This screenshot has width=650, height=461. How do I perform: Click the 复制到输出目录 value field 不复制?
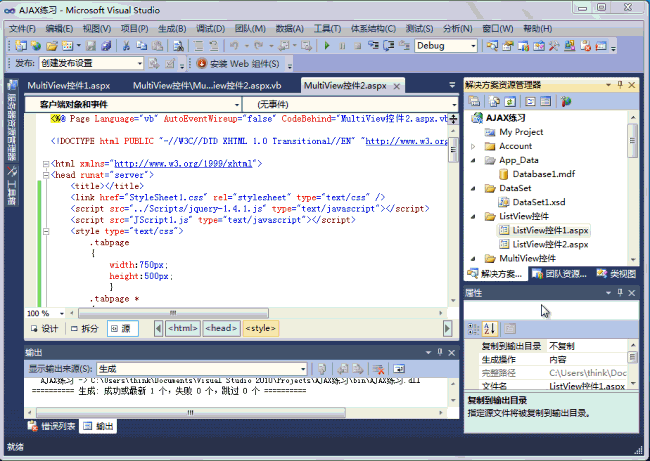tap(587, 346)
